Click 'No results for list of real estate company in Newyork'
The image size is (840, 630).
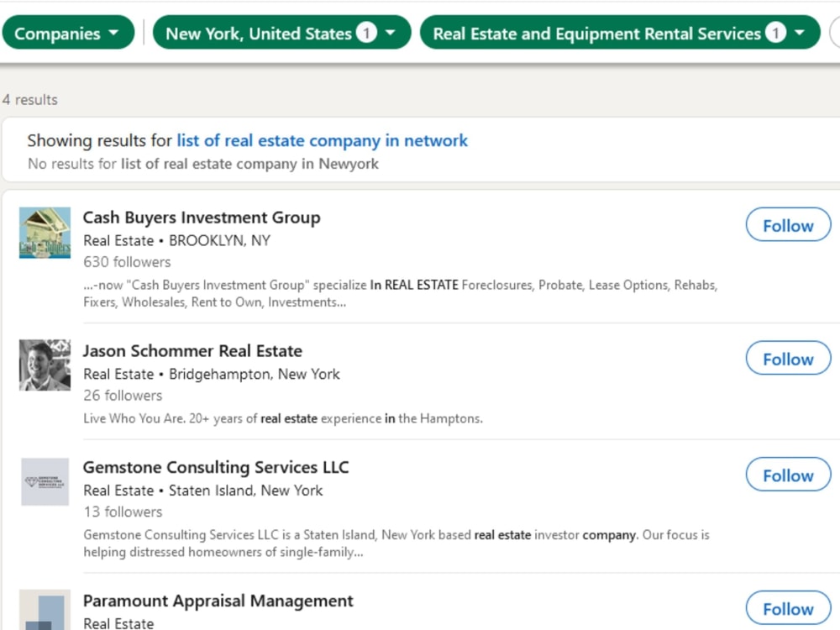(203, 164)
